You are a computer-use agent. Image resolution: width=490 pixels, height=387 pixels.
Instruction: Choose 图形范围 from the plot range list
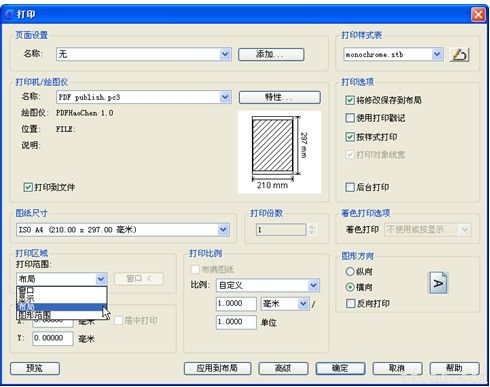(x=62, y=315)
